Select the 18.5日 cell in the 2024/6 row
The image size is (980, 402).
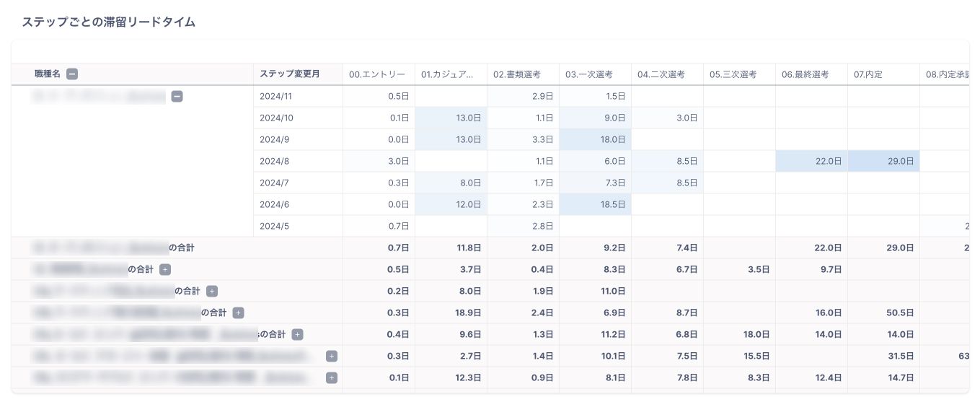pyautogui.click(x=595, y=204)
